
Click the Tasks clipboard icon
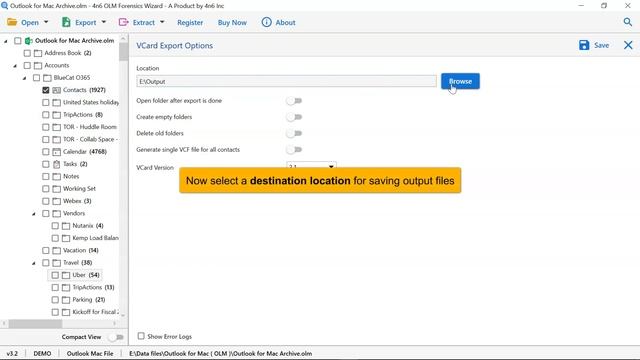click(x=57, y=164)
